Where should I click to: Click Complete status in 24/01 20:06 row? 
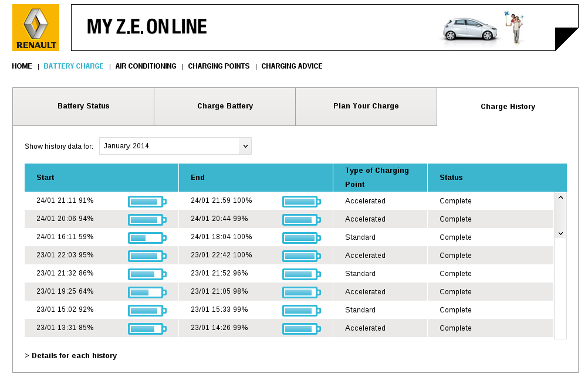[x=455, y=219]
